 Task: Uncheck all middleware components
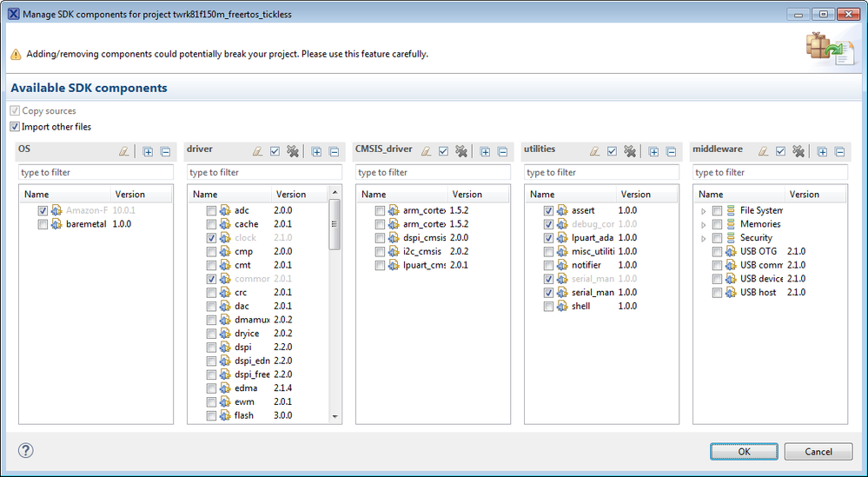click(x=798, y=151)
